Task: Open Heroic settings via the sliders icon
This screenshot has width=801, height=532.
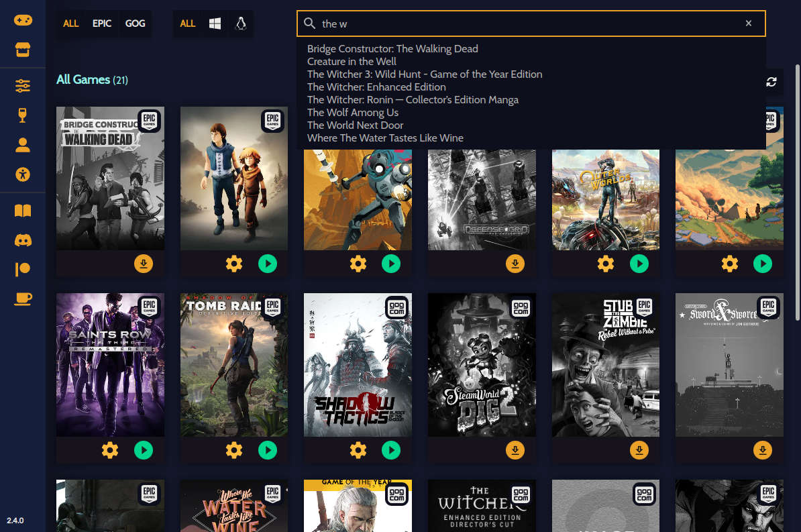Action: pyautogui.click(x=22, y=86)
